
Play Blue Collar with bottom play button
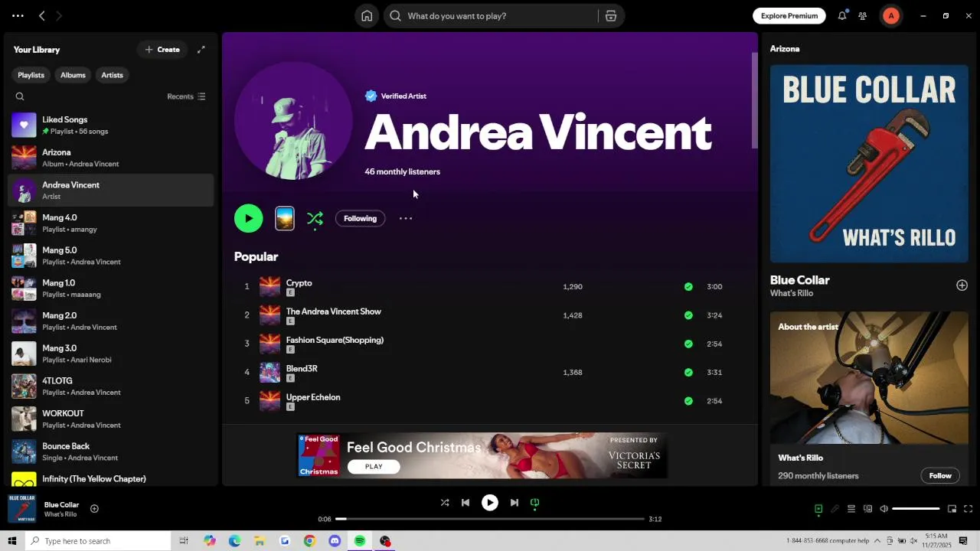coord(490,503)
